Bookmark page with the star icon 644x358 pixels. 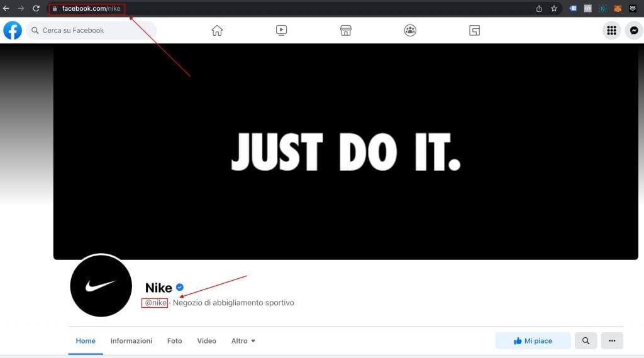coord(554,9)
